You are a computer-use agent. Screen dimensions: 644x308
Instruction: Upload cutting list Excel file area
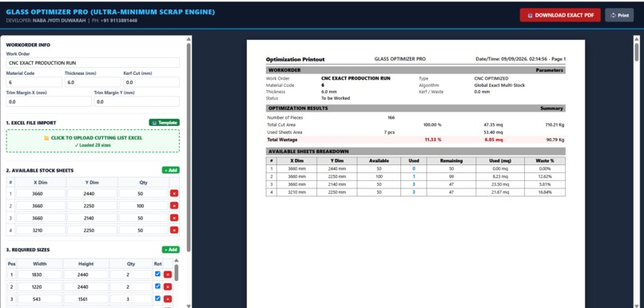point(93,141)
